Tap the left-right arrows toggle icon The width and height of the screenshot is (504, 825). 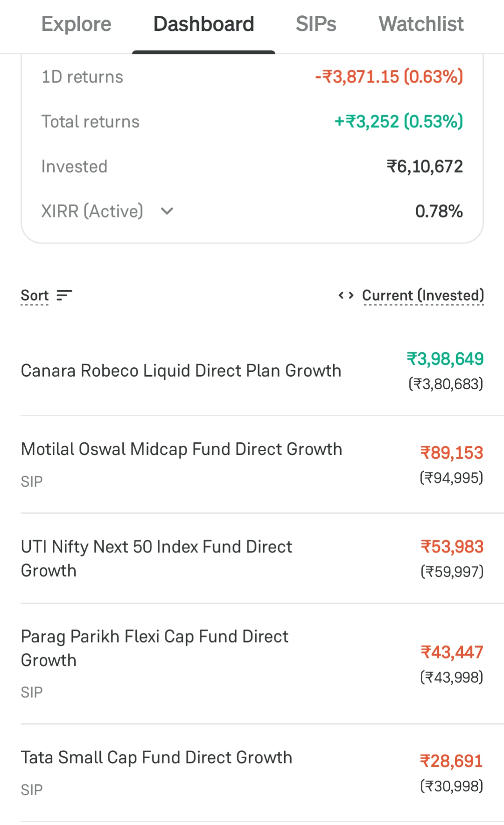point(346,295)
